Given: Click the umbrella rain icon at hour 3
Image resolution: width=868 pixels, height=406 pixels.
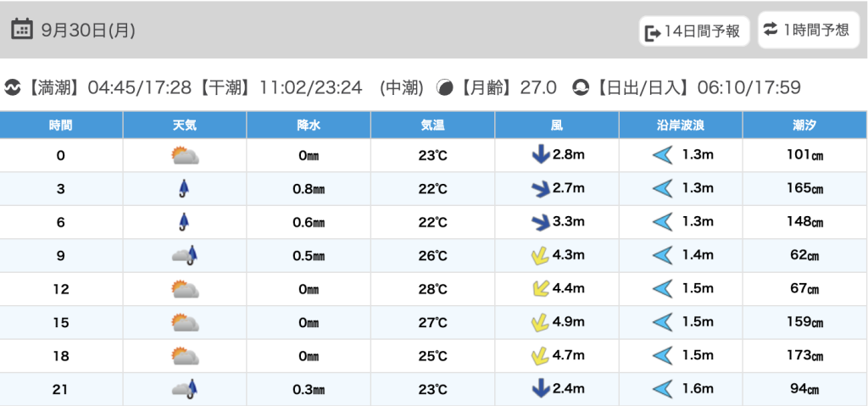Looking at the screenshot, I should click(x=184, y=189).
